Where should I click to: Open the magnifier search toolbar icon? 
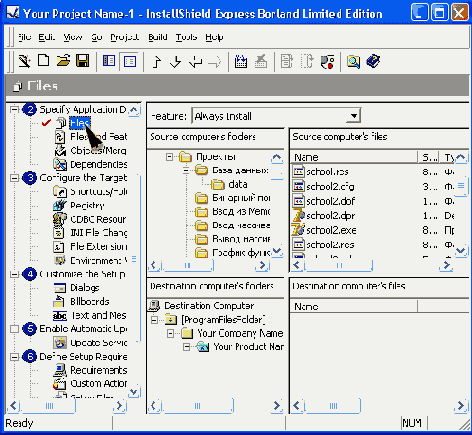coord(353,62)
